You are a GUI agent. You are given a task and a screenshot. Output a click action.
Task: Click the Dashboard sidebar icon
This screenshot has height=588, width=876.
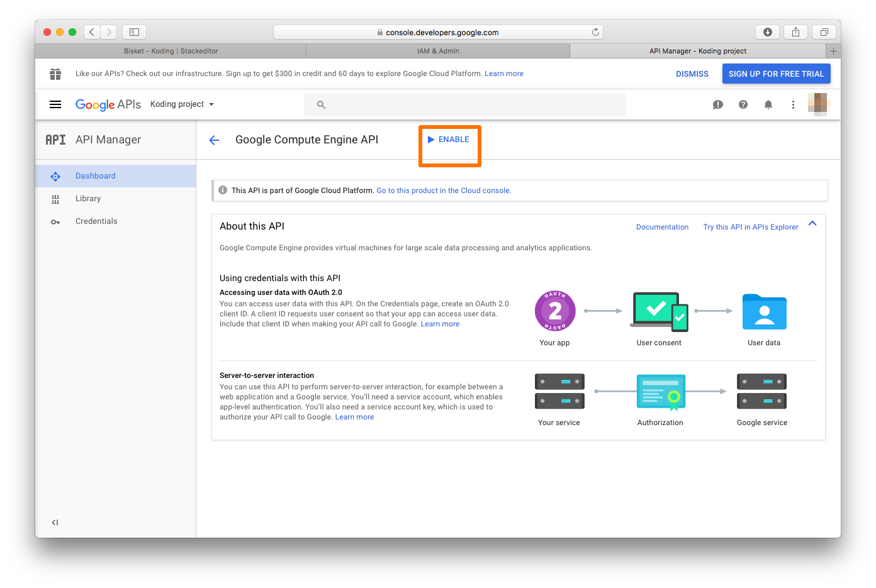click(55, 177)
